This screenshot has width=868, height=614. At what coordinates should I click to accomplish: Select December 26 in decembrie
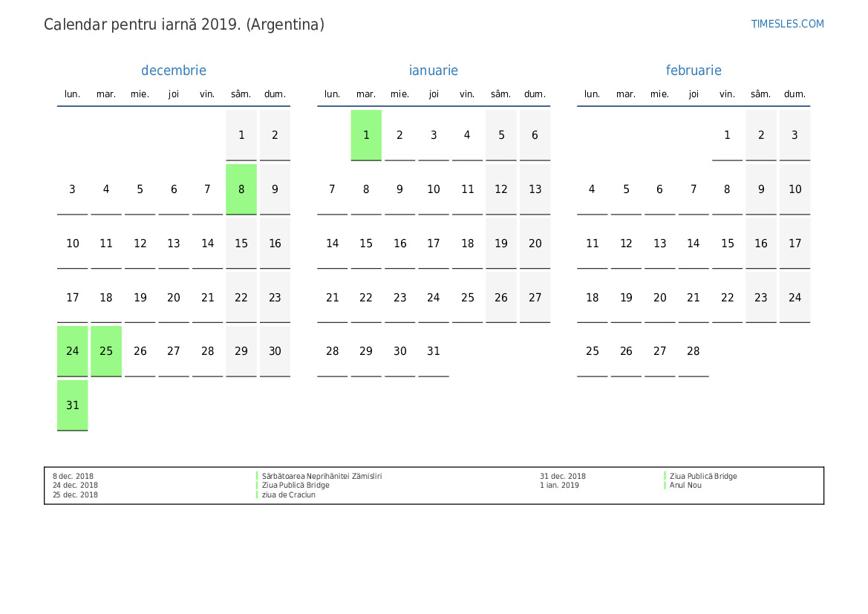(x=140, y=352)
